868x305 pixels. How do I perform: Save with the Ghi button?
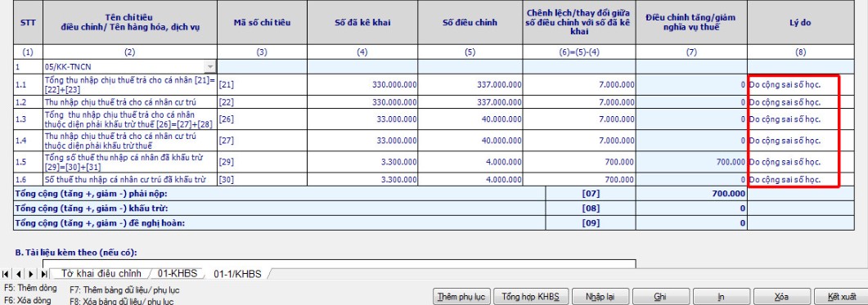click(x=660, y=297)
